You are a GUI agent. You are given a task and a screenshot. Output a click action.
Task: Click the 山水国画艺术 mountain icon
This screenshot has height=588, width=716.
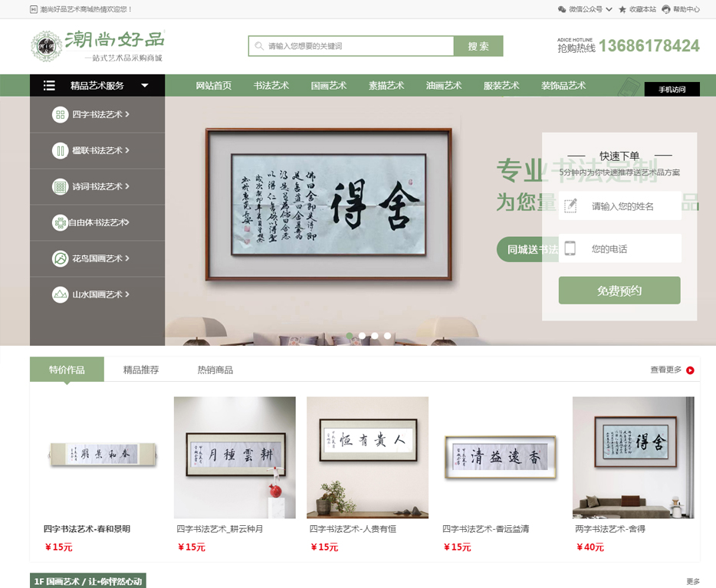[x=60, y=295]
